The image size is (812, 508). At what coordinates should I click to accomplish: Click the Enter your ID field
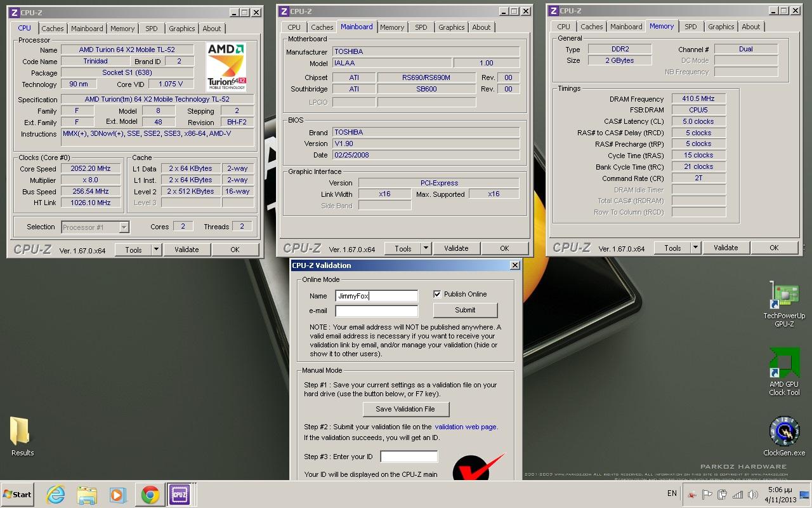[x=409, y=457]
